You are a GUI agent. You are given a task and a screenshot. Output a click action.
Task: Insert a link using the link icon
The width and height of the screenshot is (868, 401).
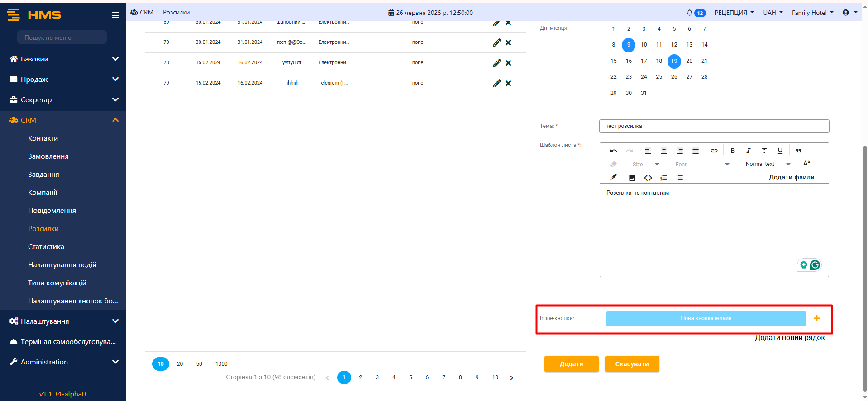[714, 151]
